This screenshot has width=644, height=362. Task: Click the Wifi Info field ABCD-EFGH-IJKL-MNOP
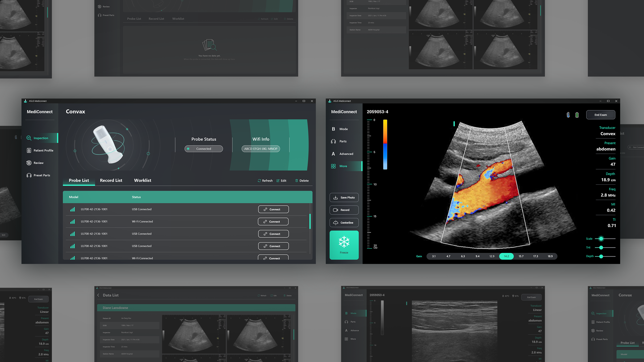pos(260,149)
